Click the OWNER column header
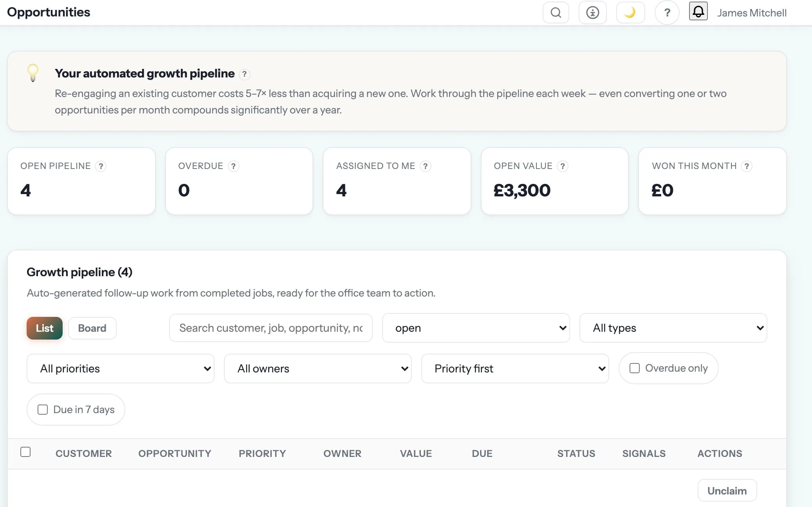Viewport: 812px width, 507px height. pos(342,453)
